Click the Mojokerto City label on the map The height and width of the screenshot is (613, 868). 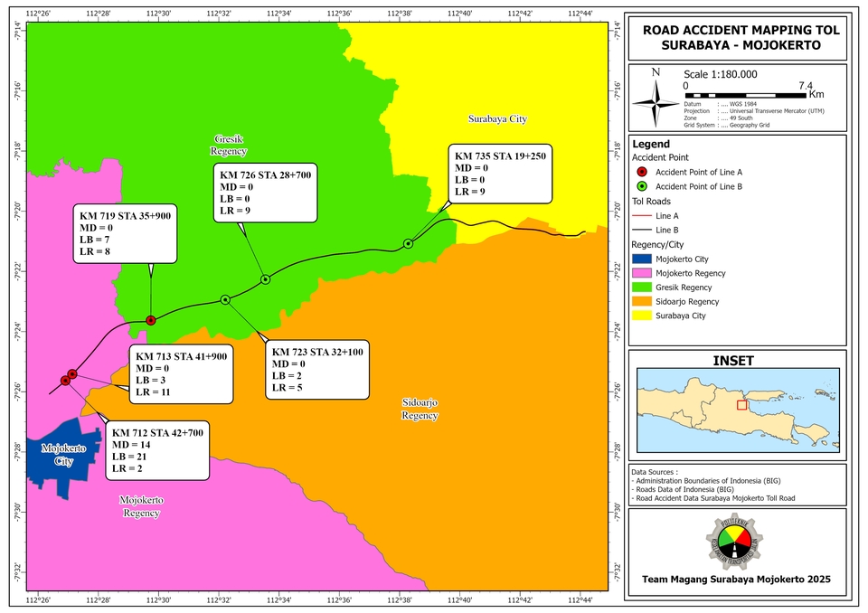(x=63, y=455)
